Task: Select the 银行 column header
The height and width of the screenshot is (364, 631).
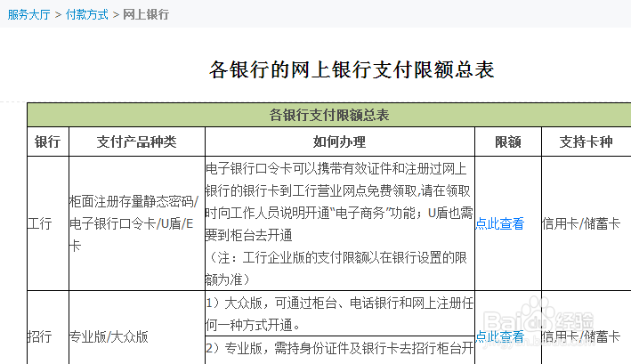Action: coord(47,142)
